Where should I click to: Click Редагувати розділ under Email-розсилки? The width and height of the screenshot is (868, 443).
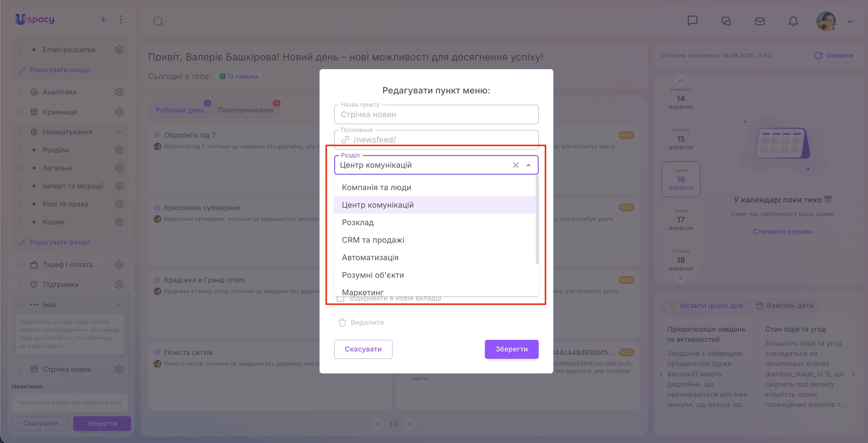pos(55,70)
